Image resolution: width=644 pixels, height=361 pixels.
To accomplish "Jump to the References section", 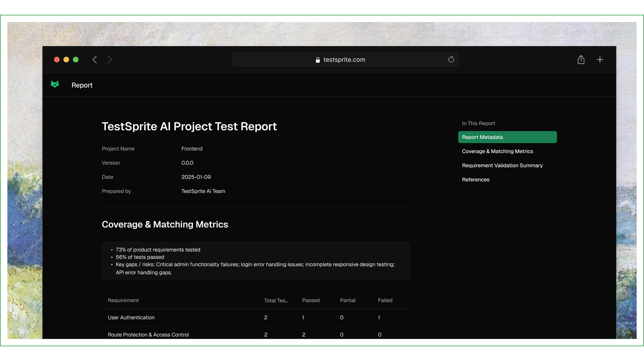I will pos(475,180).
